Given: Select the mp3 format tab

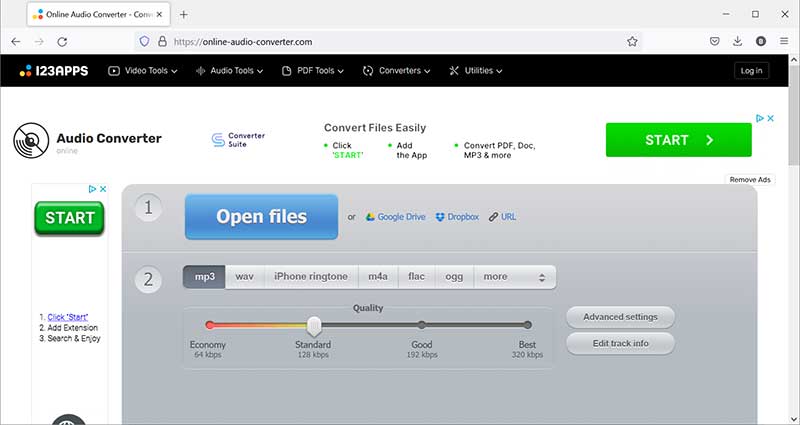Looking at the screenshot, I should (204, 277).
